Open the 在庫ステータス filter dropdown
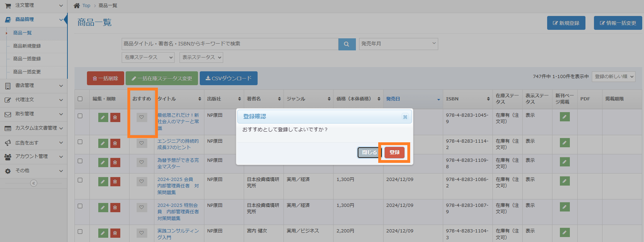 point(148,57)
